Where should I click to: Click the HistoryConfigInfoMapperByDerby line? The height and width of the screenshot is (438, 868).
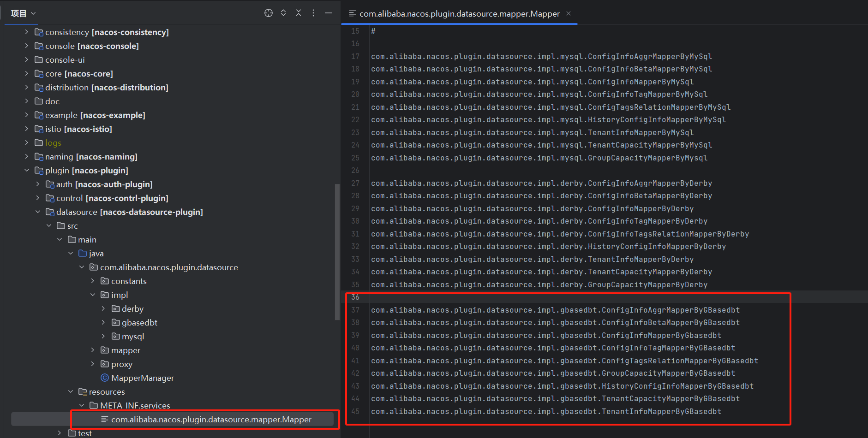pos(549,246)
